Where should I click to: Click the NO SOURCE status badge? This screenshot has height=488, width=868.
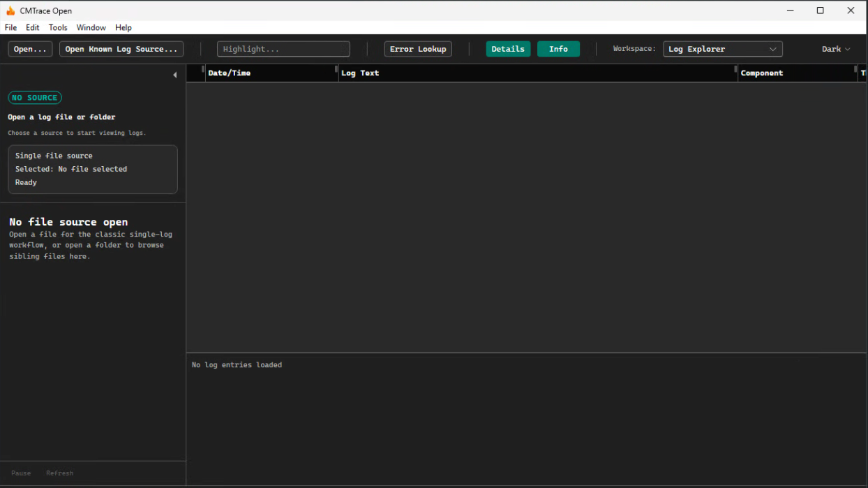point(34,98)
